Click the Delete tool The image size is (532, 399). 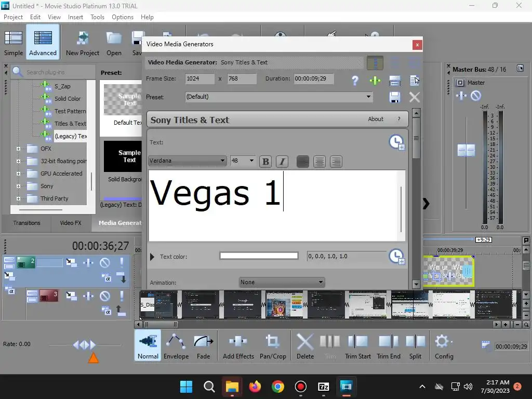click(305, 345)
